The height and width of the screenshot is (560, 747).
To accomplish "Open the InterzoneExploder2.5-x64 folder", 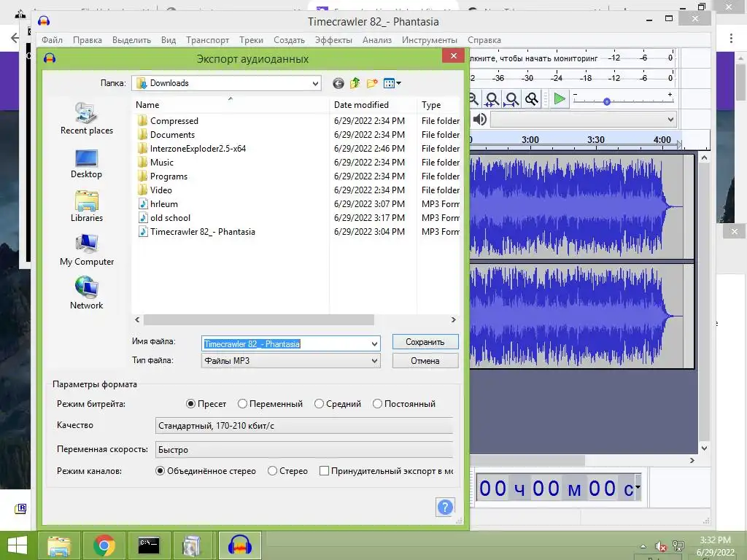I will pos(192,149).
